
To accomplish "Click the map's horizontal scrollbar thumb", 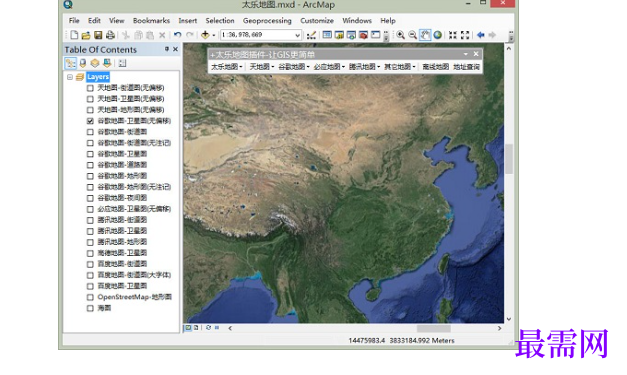I will pos(434,328).
